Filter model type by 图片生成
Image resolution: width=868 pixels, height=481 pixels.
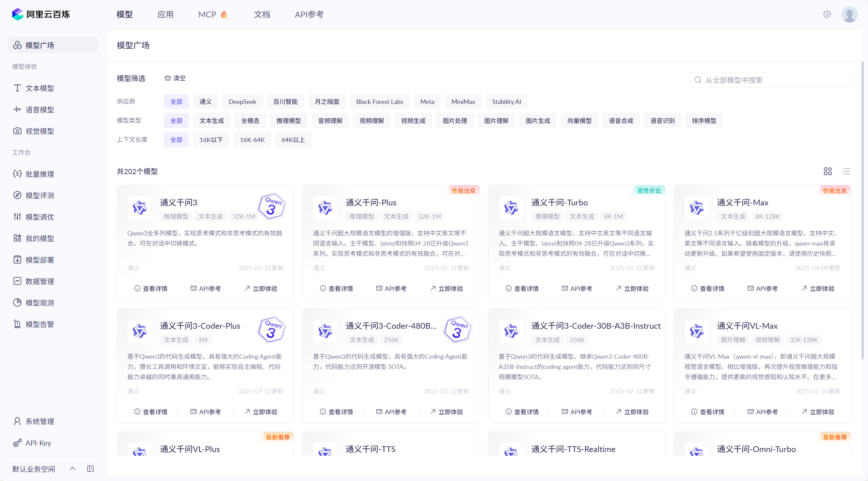pos(538,121)
